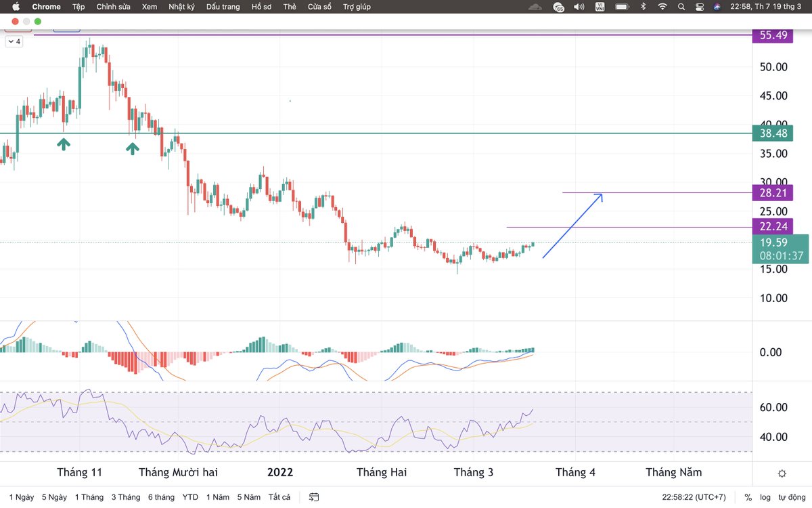Open the VNI input source menu
This screenshot has width=812, height=508.
600,7
